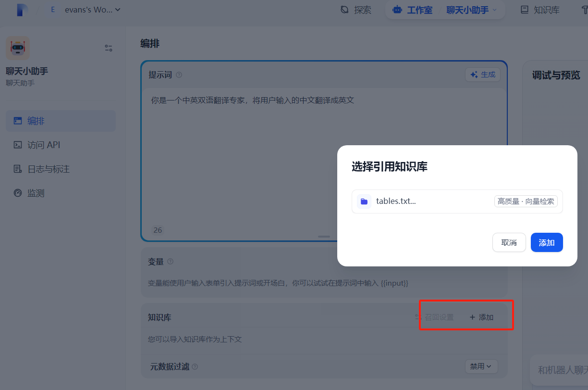Click the 编排 layout icon in sidebar

tap(18, 121)
